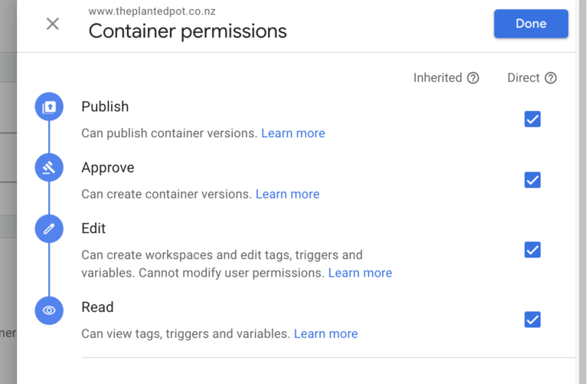Screen dimensions: 588x384
Task: Toggle the Edit direct permission checkbox
Action: point(532,250)
